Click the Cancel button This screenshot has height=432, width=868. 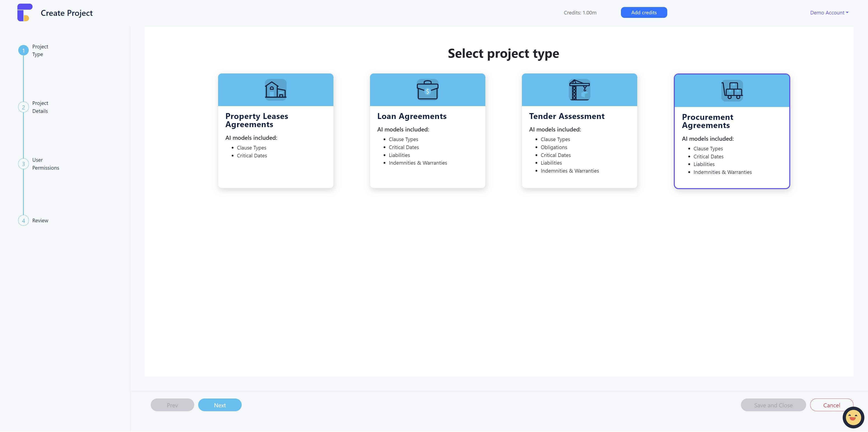tap(832, 405)
